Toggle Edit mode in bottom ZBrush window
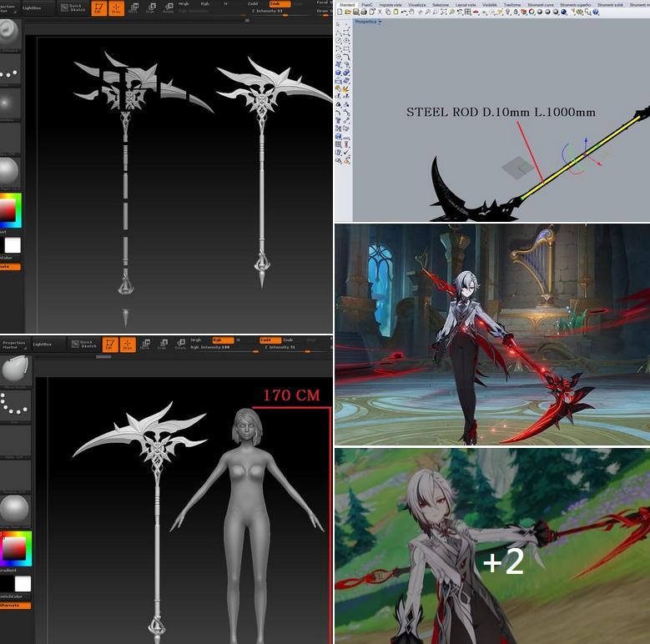The image size is (650, 644). pos(110,345)
